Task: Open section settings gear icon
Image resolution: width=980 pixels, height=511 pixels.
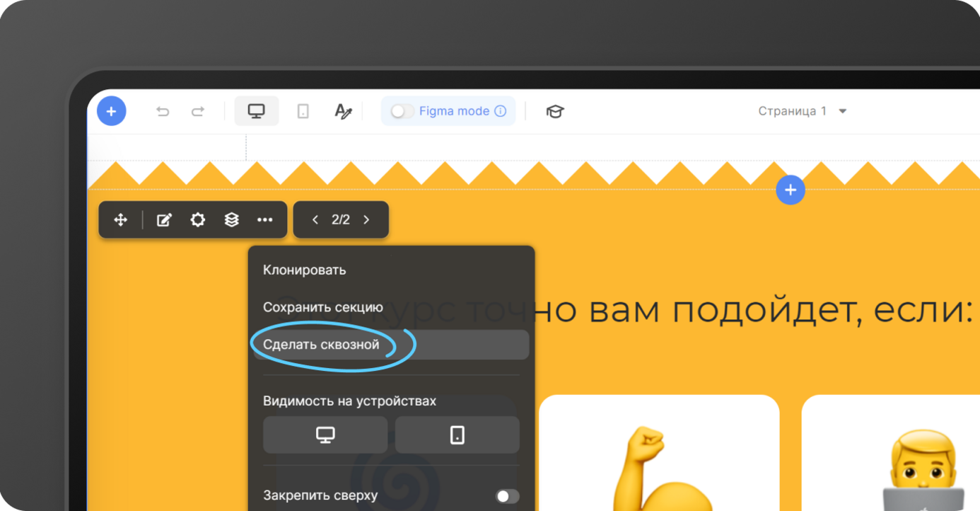Action: tap(198, 220)
